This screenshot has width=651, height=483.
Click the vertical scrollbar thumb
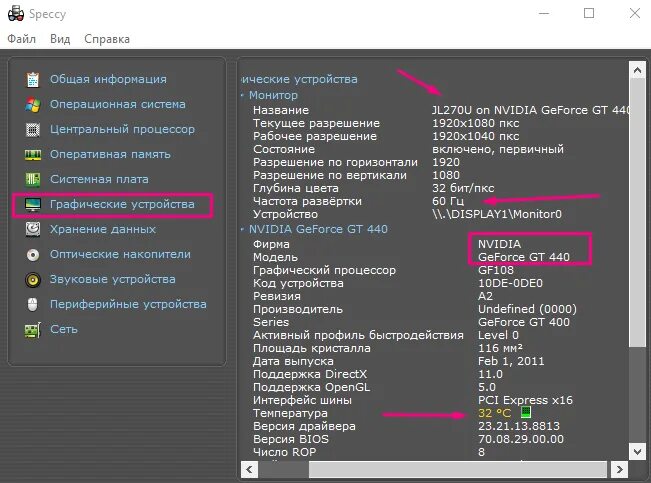(637, 212)
